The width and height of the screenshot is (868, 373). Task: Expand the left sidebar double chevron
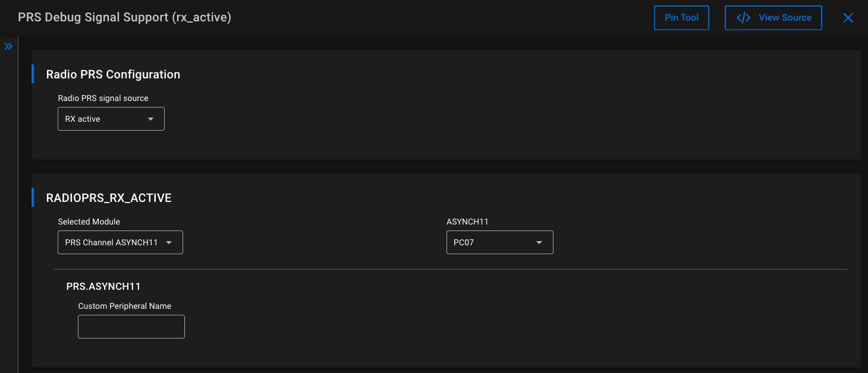(x=8, y=46)
